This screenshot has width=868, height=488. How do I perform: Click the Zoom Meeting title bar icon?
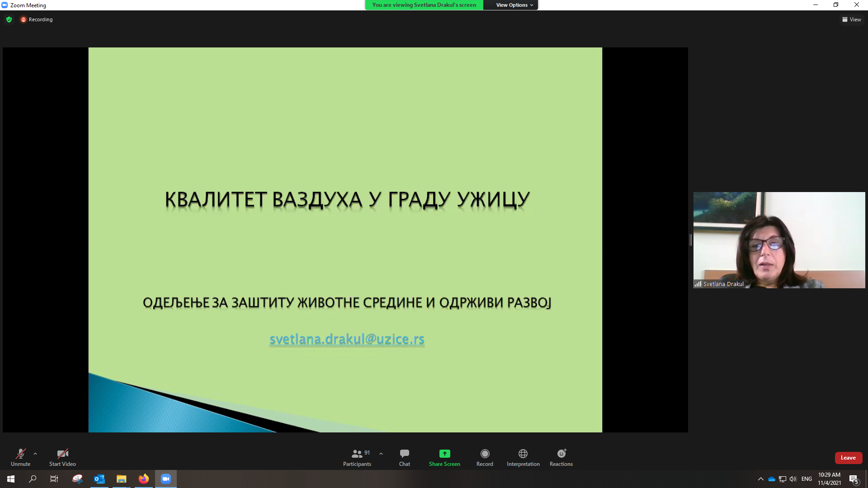[5, 5]
